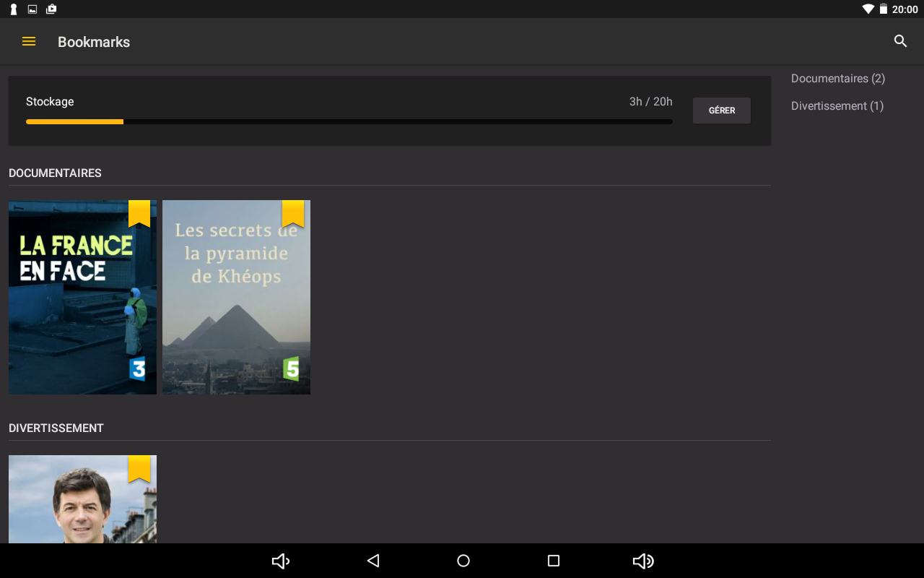This screenshot has width=924, height=578.
Task: Click the Bookmarks page title
Action: 94,42
